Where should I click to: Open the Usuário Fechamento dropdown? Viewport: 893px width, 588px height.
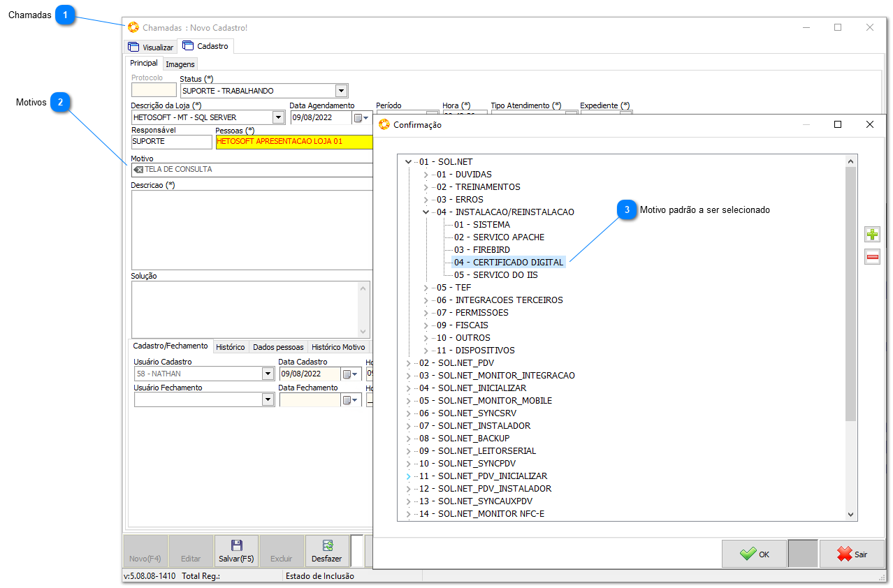point(268,399)
